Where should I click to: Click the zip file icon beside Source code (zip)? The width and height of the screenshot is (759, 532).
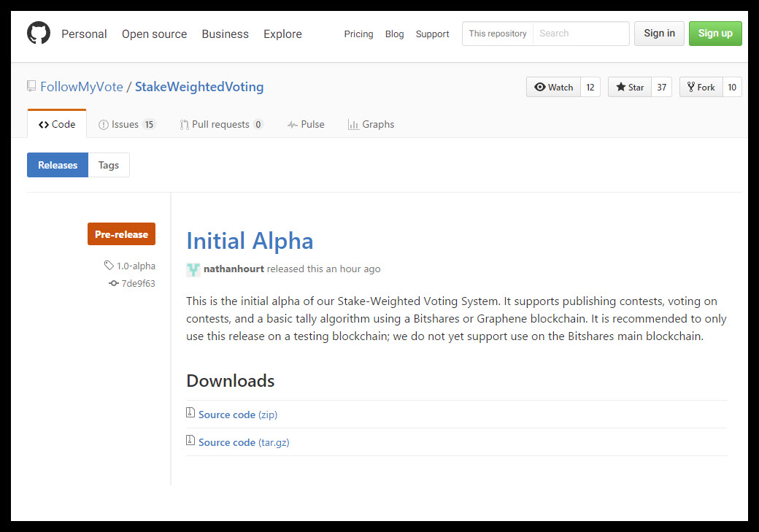click(x=190, y=413)
